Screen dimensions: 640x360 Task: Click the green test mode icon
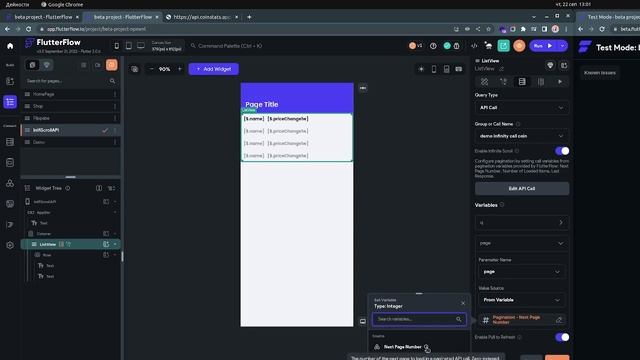(503, 46)
